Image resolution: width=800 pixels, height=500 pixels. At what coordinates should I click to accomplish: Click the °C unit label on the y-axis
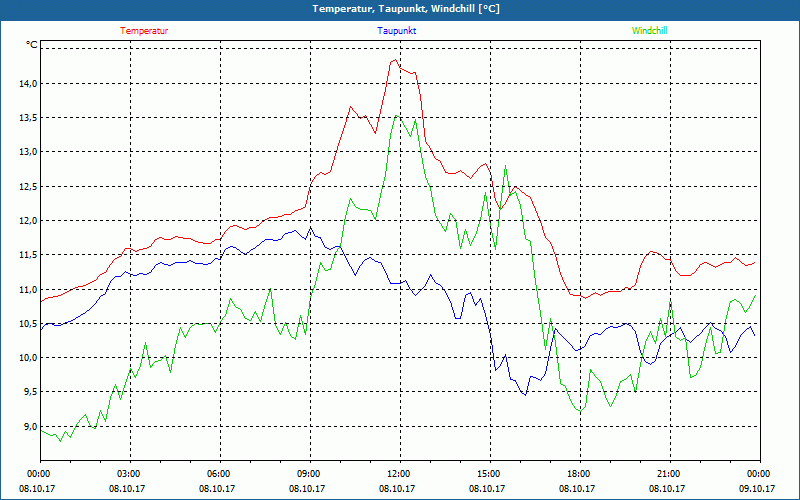click(32, 45)
